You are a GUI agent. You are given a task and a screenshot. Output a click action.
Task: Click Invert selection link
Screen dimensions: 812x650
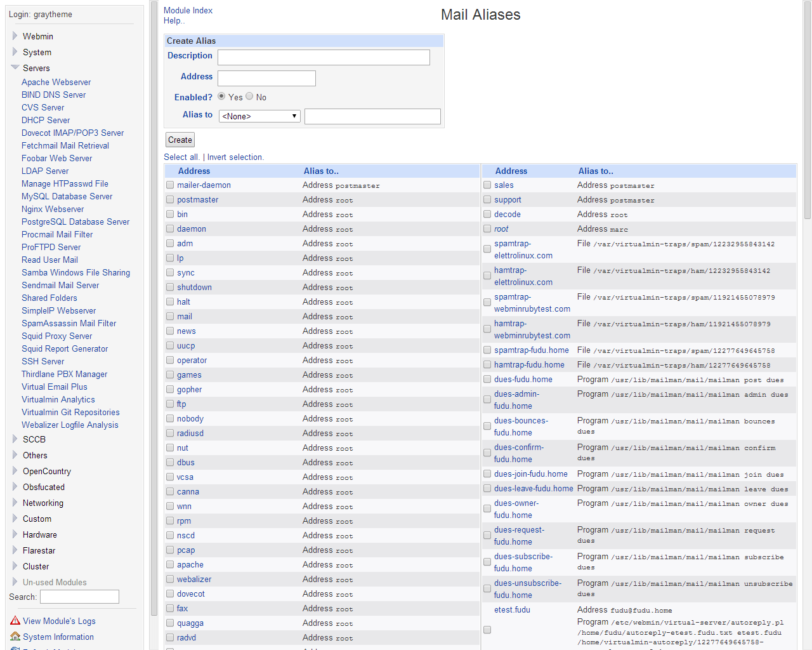click(235, 157)
